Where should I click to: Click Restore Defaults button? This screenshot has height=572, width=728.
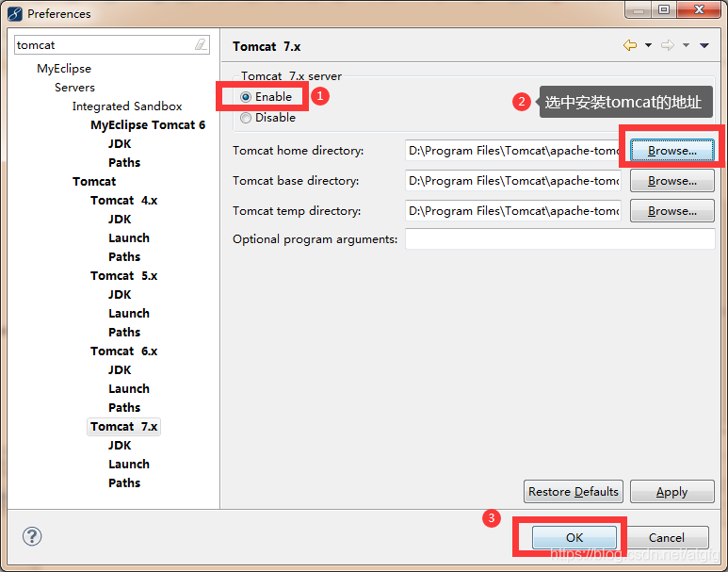tap(574, 492)
